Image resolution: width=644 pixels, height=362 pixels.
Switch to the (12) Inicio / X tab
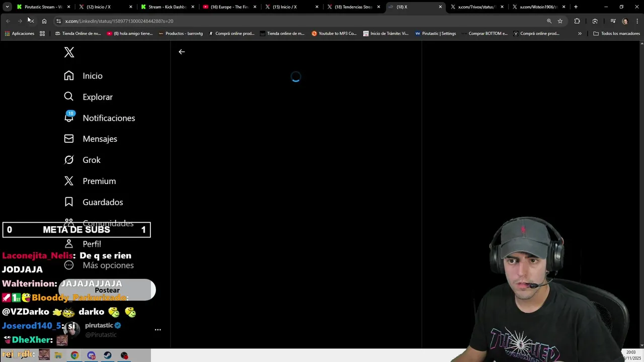(x=106, y=7)
